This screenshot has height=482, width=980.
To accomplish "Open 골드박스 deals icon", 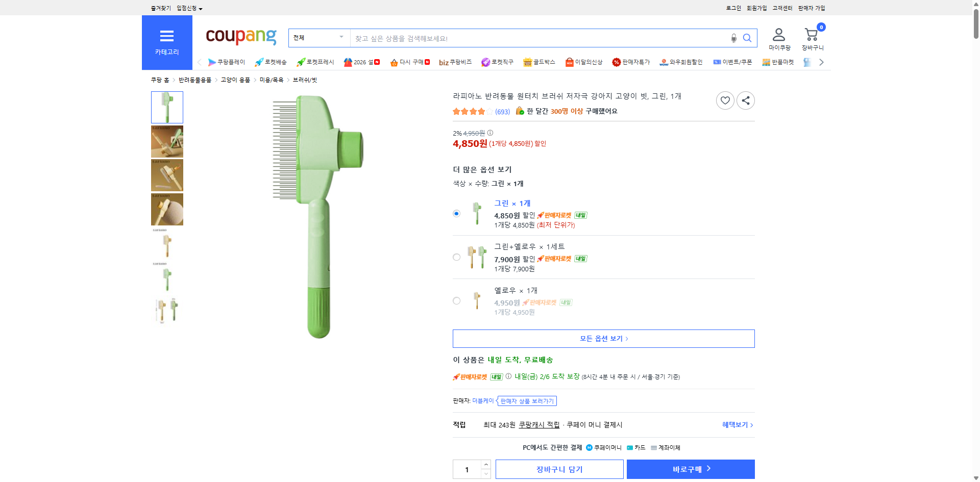I will pos(528,62).
